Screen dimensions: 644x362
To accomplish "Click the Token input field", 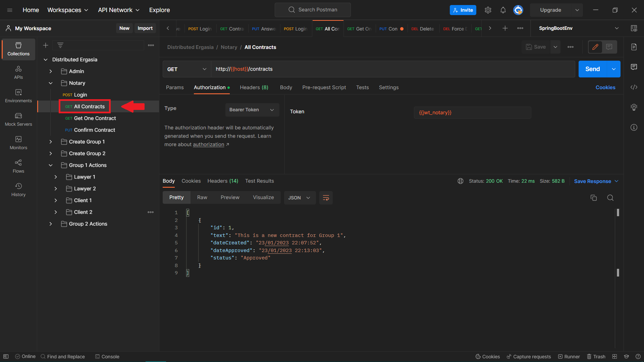I will point(472,113).
